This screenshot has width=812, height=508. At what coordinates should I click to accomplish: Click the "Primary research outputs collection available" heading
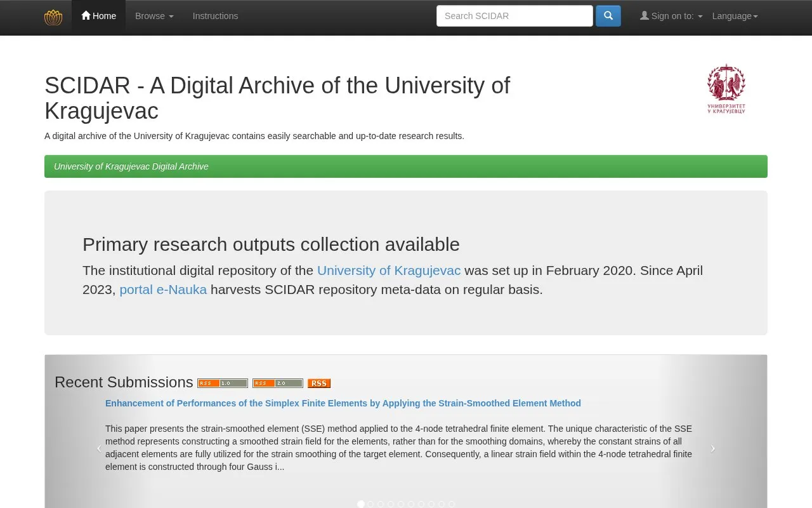point(271,244)
